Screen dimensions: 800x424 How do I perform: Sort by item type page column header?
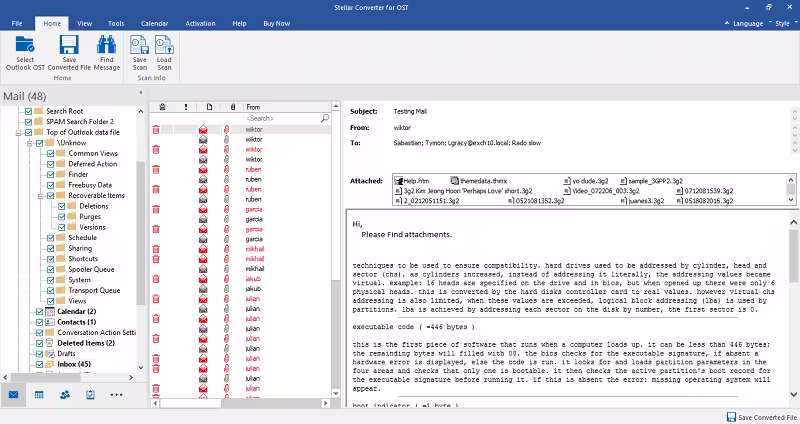pos(209,107)
